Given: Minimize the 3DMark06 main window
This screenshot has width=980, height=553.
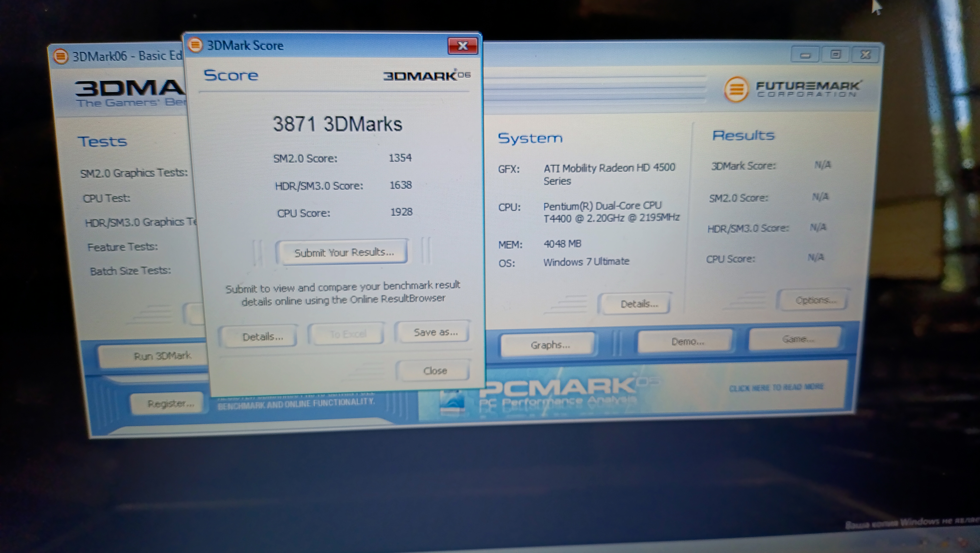Looking at the screenshot, I should click(x=805, y=55).
